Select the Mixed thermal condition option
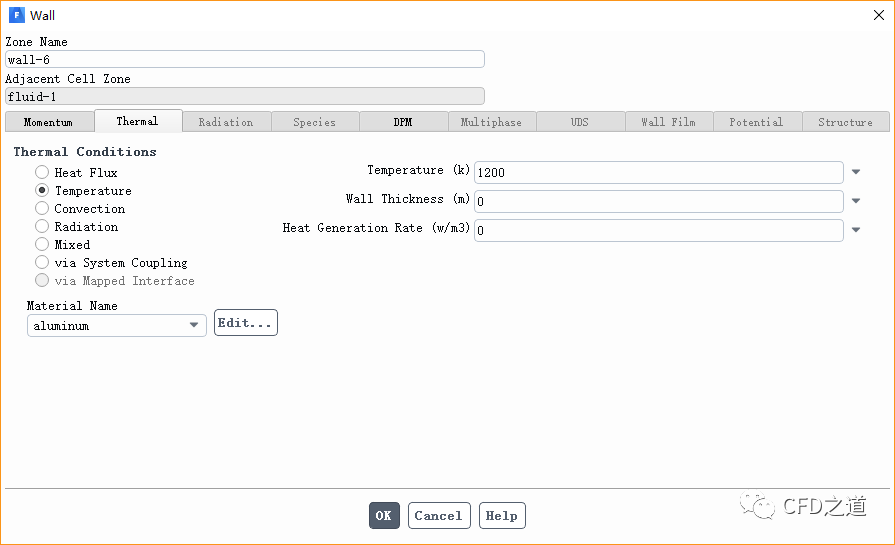 click(42, 245)
